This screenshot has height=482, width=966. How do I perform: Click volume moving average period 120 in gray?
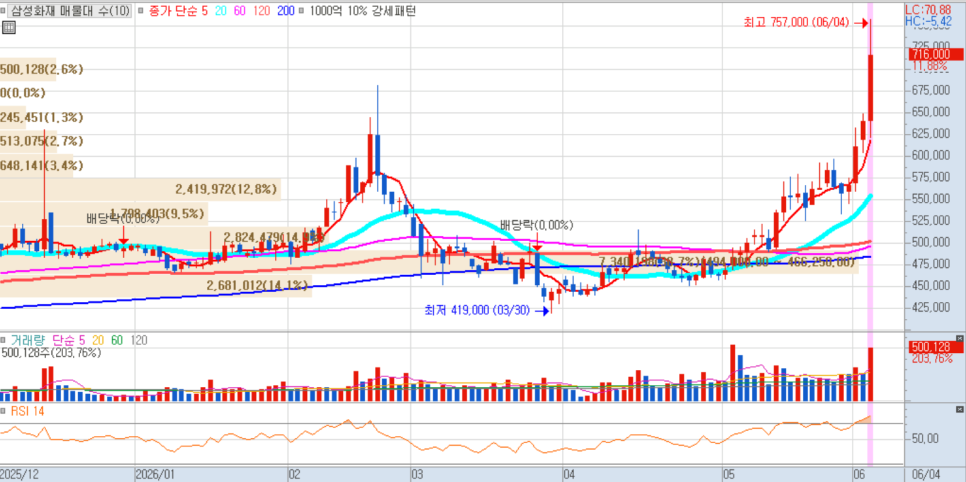[x=137, y=340]
